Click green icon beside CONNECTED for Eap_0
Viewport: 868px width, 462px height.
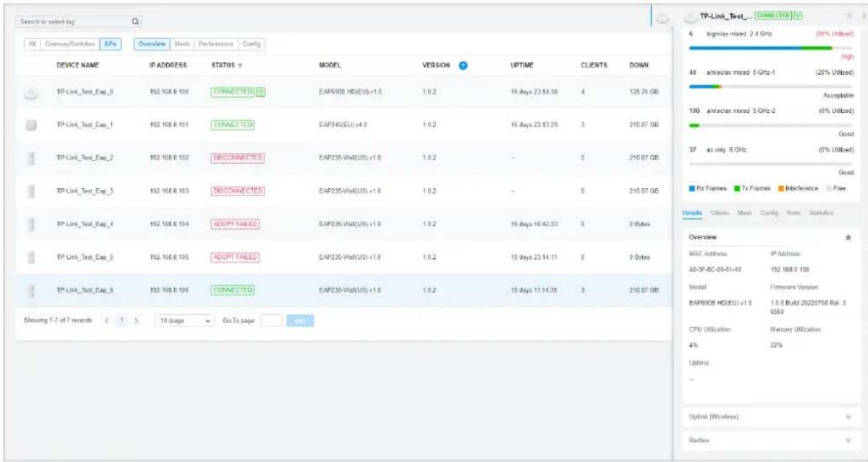click(x=259, y=91)
